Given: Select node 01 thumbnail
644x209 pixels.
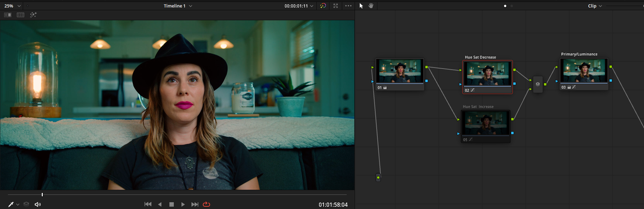Looking at the screenshot, I should click(x=400, y=72).
